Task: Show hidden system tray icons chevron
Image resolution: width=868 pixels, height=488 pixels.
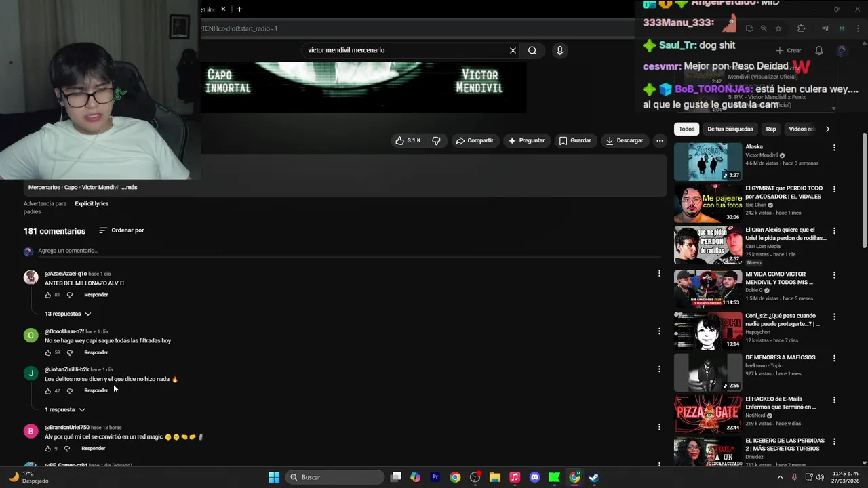Action: pos(780,477)
